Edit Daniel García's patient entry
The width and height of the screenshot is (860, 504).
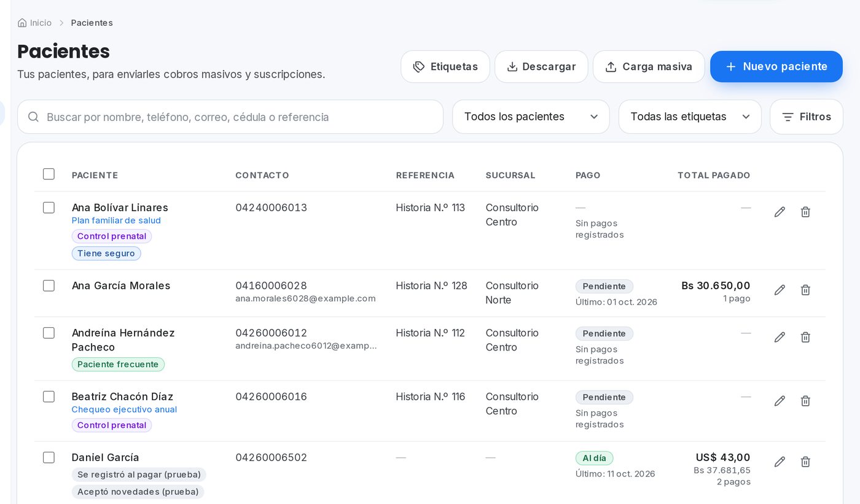tap(780, 462)
